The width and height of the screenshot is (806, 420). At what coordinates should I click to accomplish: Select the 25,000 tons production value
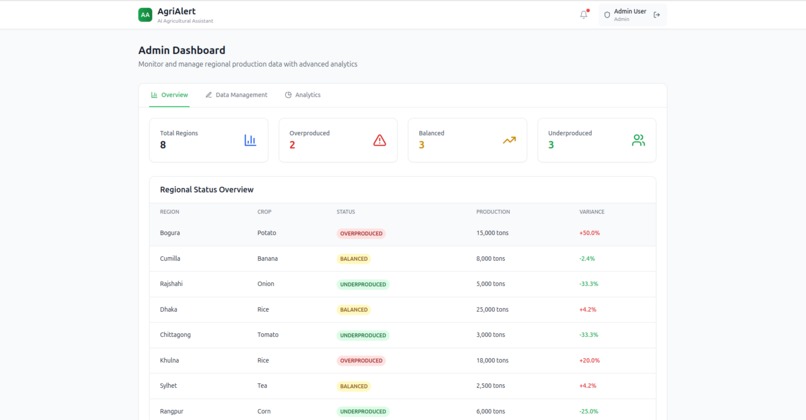[492, 309]
